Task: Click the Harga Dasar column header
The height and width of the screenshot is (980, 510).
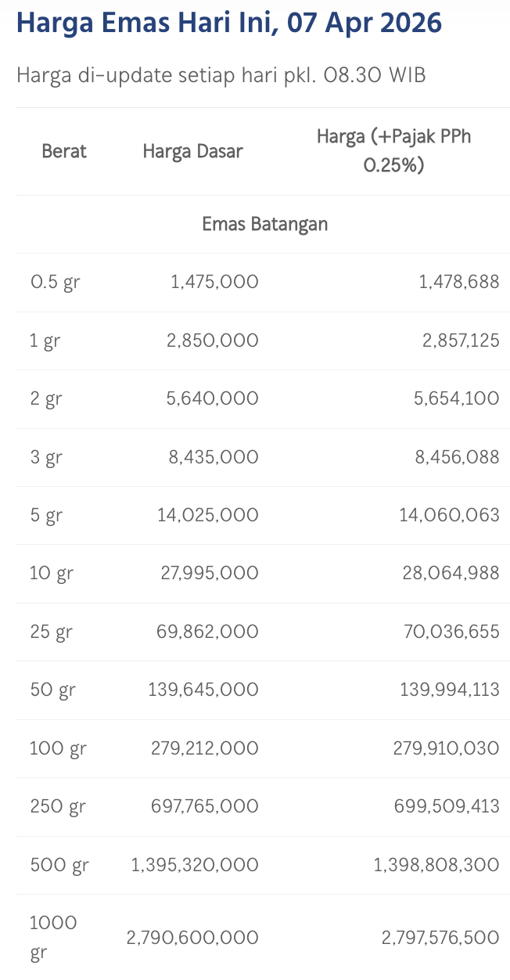Action: tap(192, 151)
